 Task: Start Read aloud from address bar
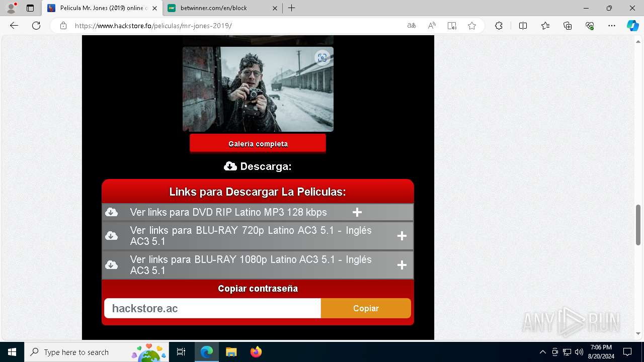coord(432,26)
